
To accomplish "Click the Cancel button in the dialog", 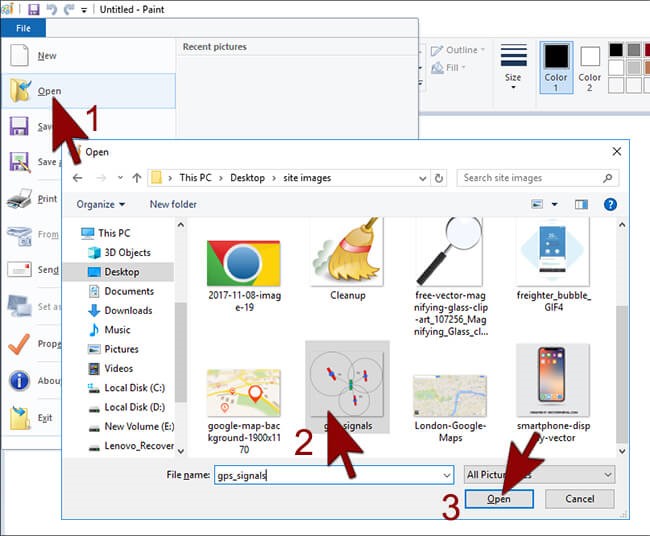I will pyautogui.click(x=580, y=499).
